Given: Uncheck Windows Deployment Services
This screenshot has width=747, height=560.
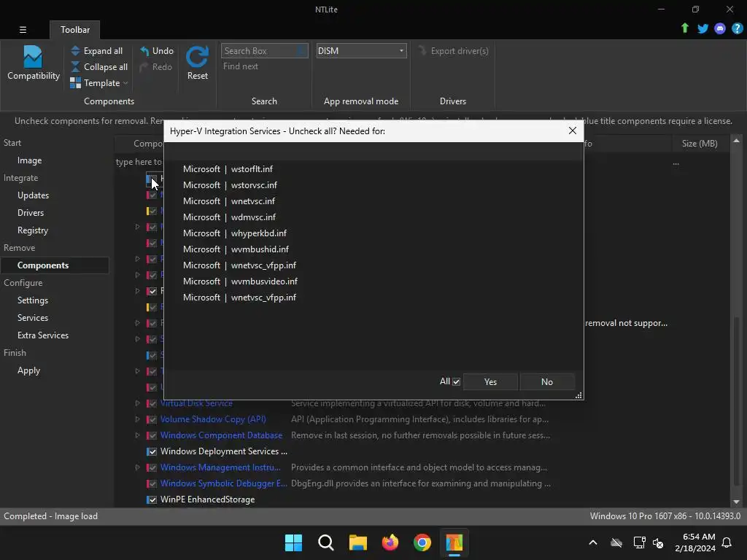Looking at the screenshot, I should 152,451.
